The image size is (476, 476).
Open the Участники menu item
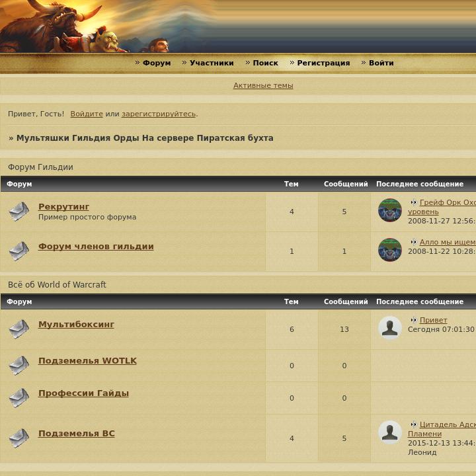(x=212, y=63)
